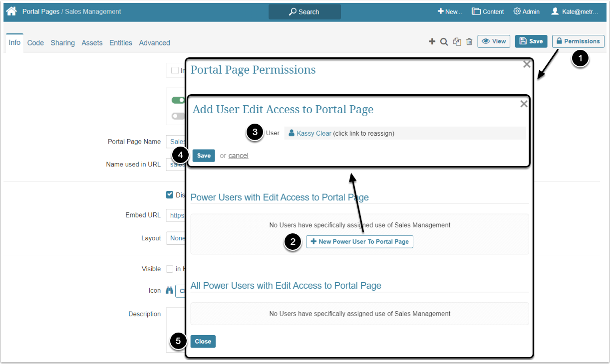
Task: Tick the Visible checkbox
Action: click(x=170, y=269)
